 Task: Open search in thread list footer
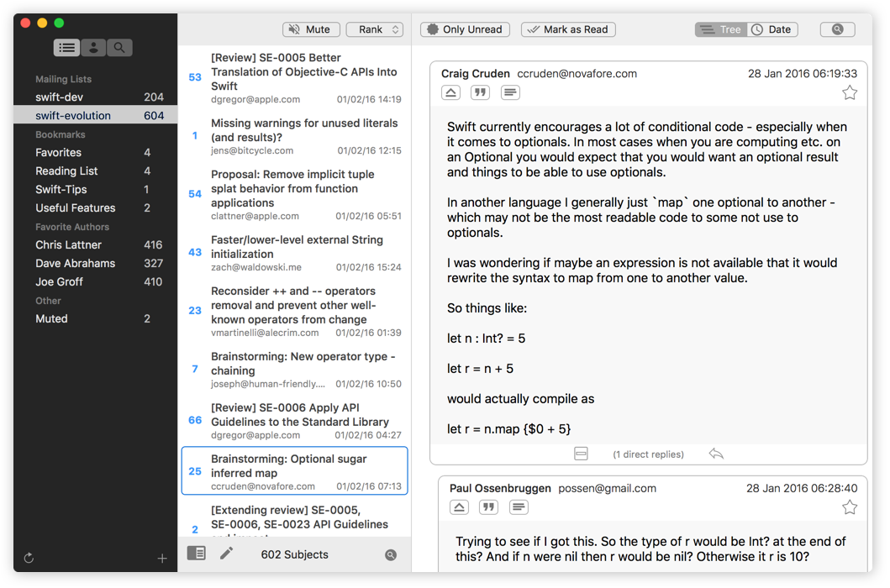click(391, 555)
